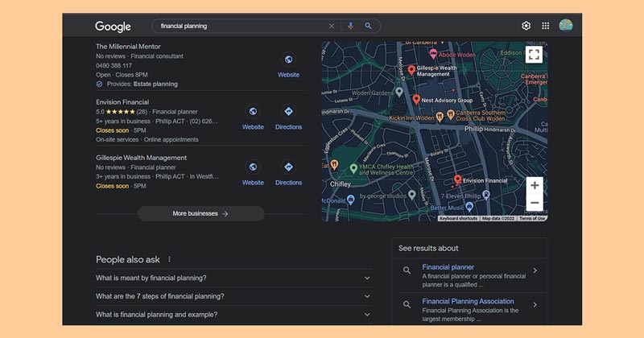Open the account profile avatar
644x338 pixels.
(566, 26)
